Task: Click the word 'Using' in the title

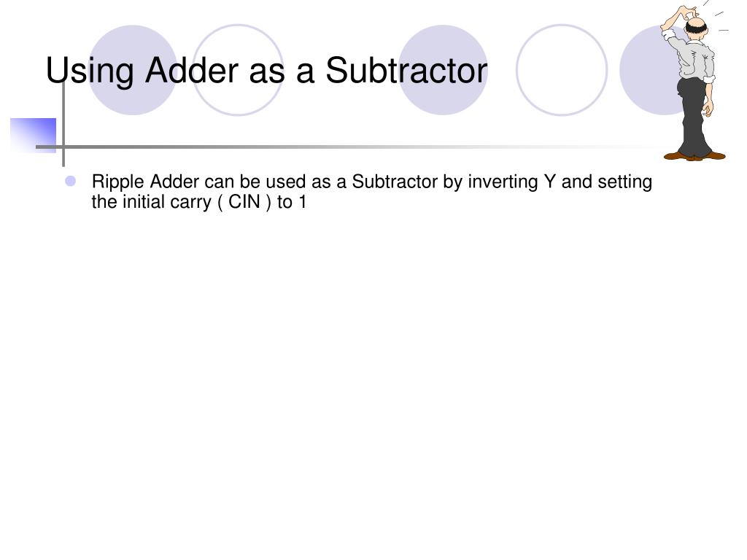Action: (90, 71)
